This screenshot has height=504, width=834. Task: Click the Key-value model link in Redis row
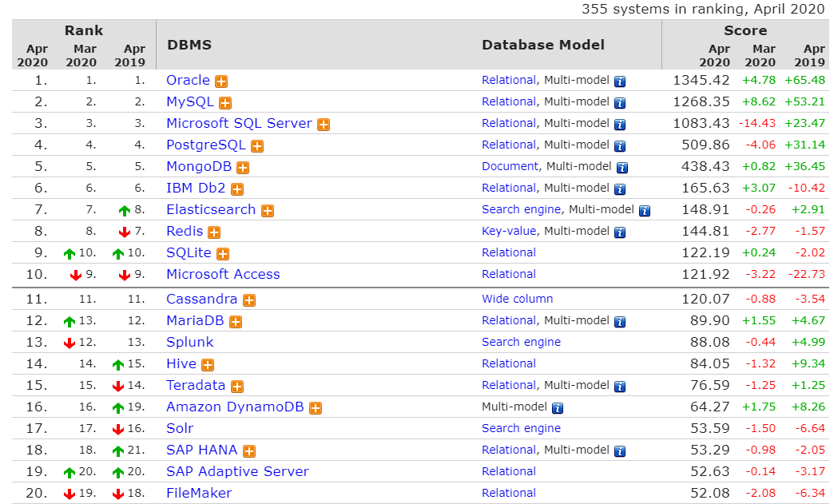click(509, 232)
